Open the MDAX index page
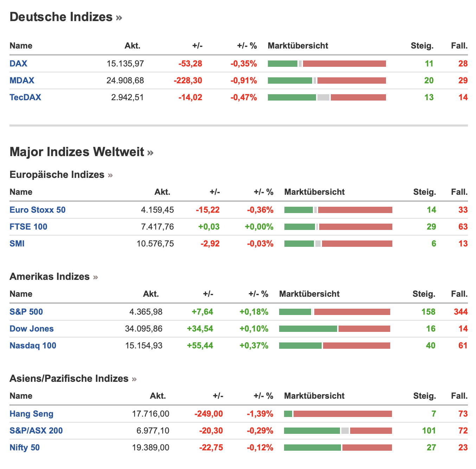 coord(22,81)
